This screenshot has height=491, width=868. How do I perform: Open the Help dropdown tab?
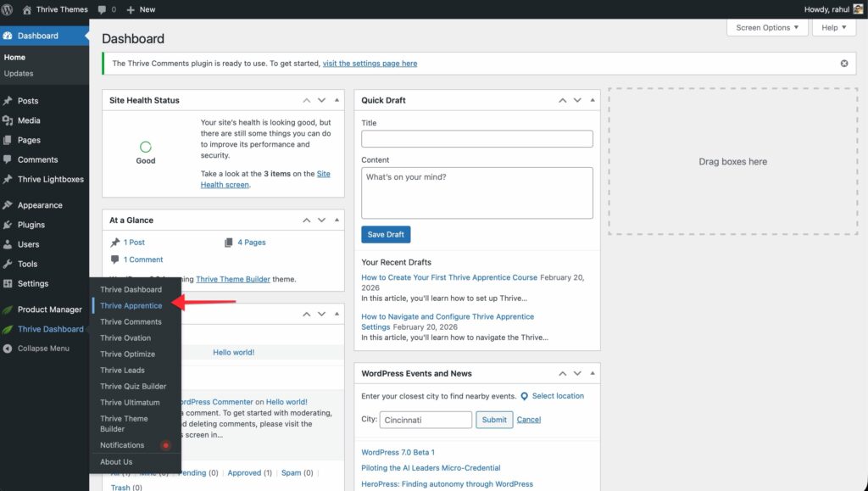(834, 27)
